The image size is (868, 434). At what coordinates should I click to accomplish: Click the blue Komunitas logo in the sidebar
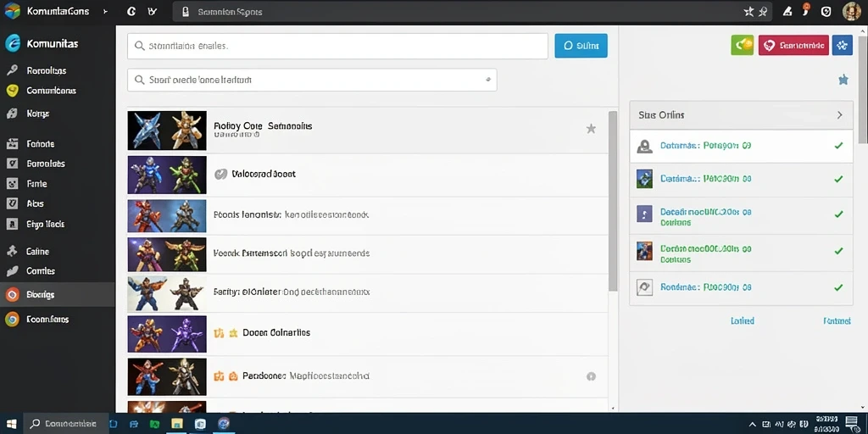12,43
